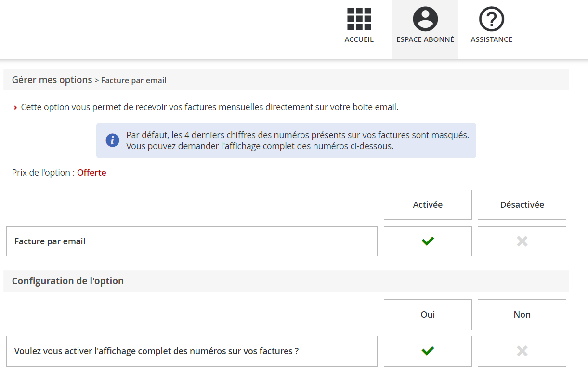Click the red arrow bullet before the description

click(x=15, y=107)
